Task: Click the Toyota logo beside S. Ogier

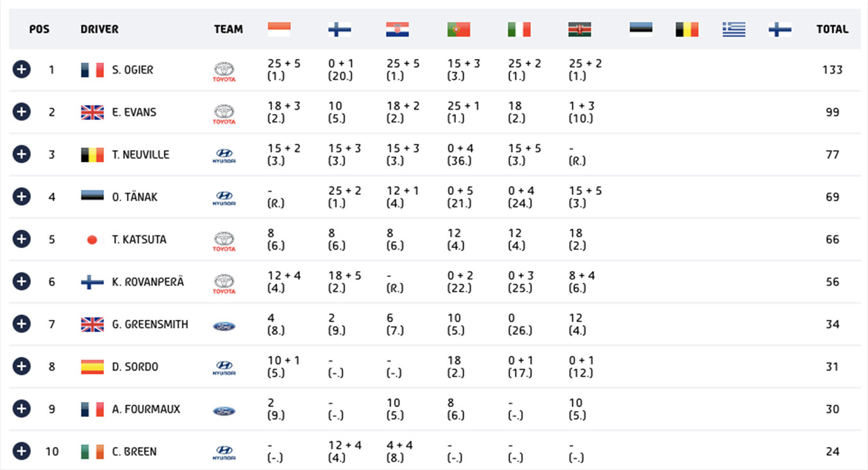Action: [x=224, y=72]
